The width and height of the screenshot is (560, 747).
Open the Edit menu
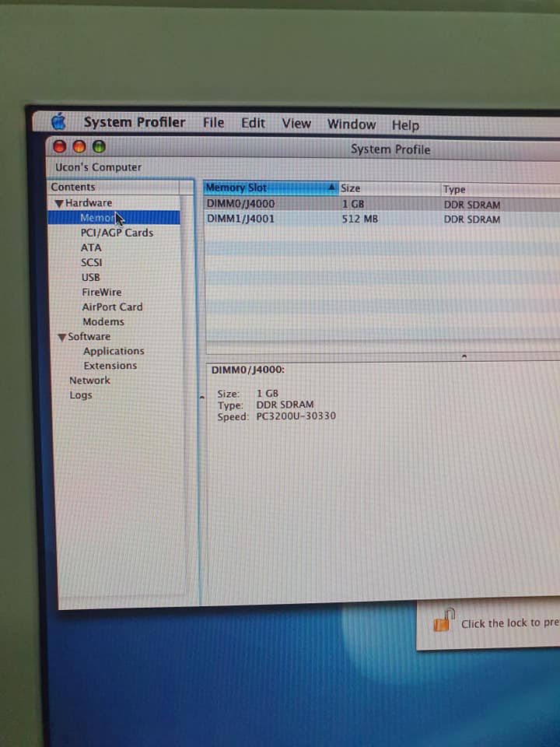pyautogui.click(x=253, y=123)
